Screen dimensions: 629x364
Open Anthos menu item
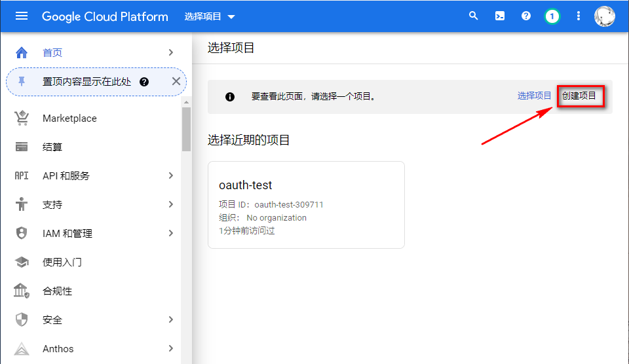click(x=58, y=349)
